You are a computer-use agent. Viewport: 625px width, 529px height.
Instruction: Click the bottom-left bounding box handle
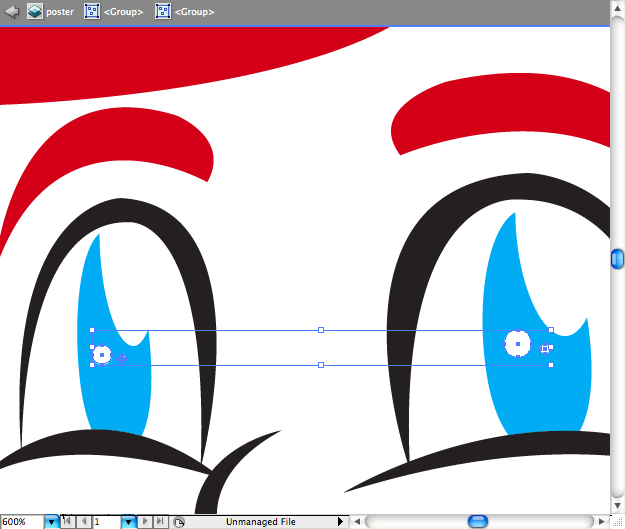(x=92, y=365)
